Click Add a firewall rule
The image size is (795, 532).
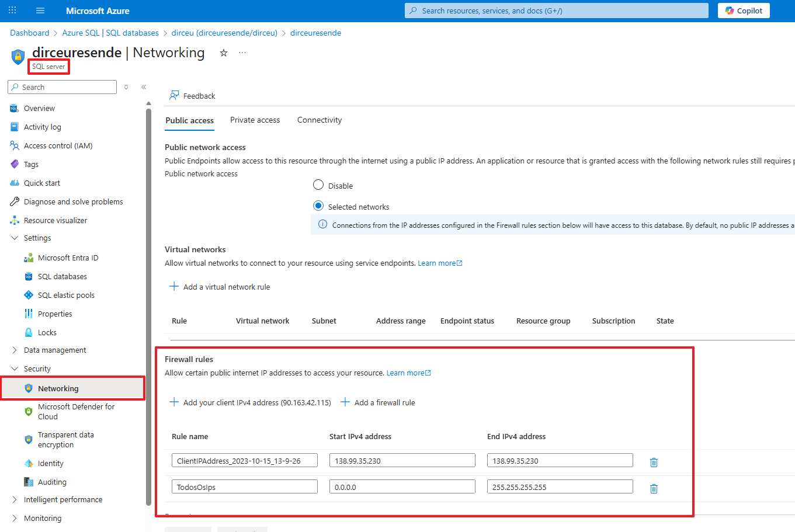(378, 402)
